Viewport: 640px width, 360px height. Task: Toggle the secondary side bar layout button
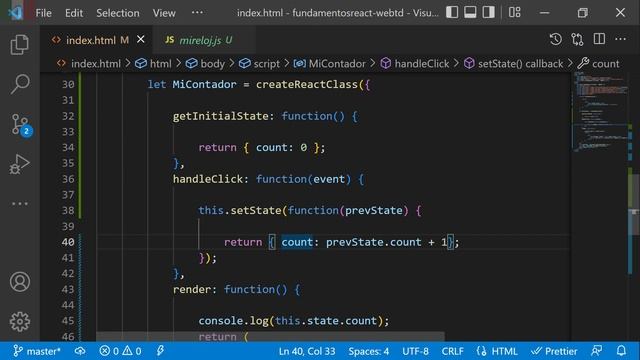tap(489, 13)
